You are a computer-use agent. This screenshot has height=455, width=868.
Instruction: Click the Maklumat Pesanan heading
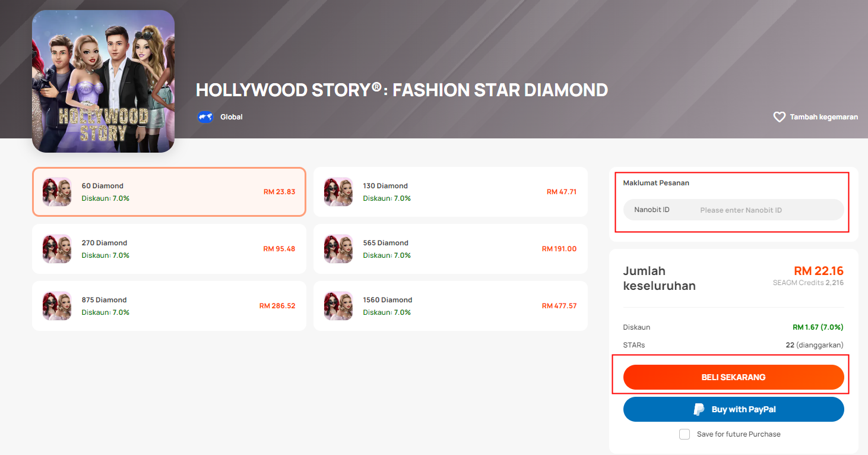click(x=656, y=183)
